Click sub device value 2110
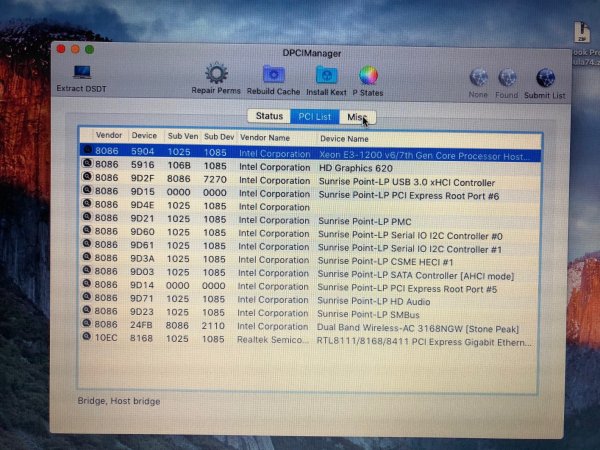The image size is (600, 450). coord(213,326)
